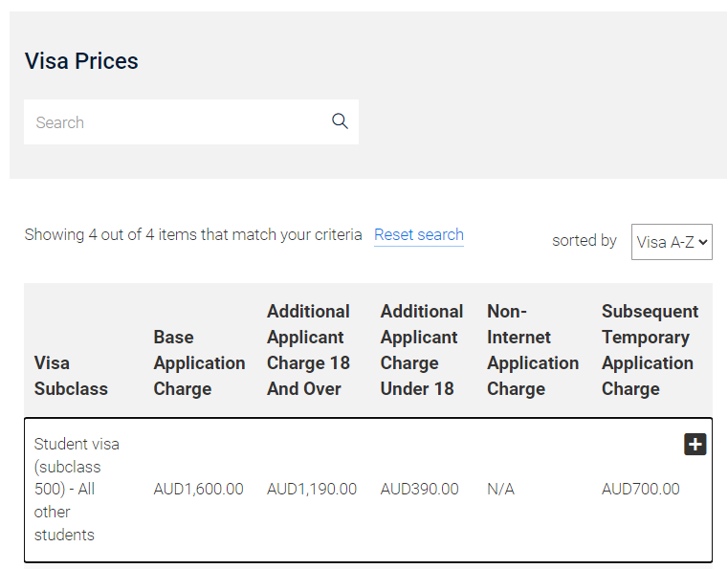Viewport: 728px width, 569px height.
Task: Click the magnifying glass search icon
Action: (x=340, y=121)
